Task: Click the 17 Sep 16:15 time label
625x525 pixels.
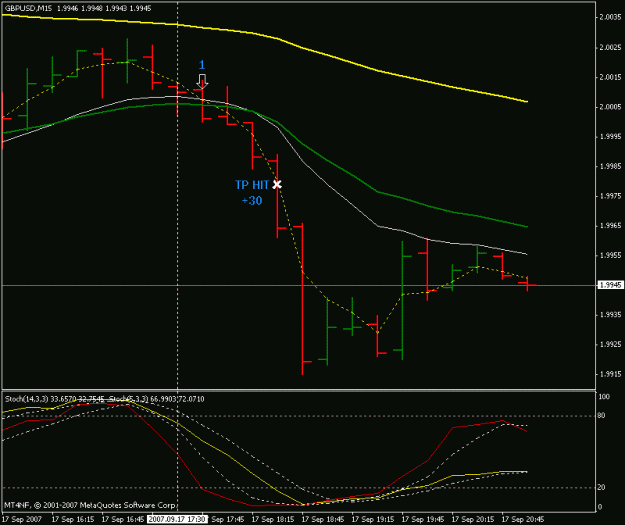Action: click(73, 519)
